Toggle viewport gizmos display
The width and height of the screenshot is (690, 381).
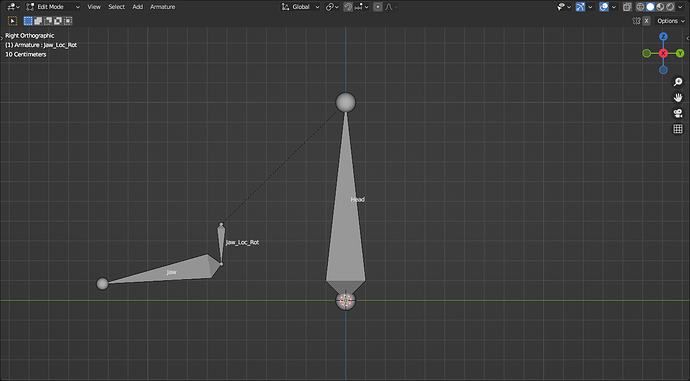580,7
